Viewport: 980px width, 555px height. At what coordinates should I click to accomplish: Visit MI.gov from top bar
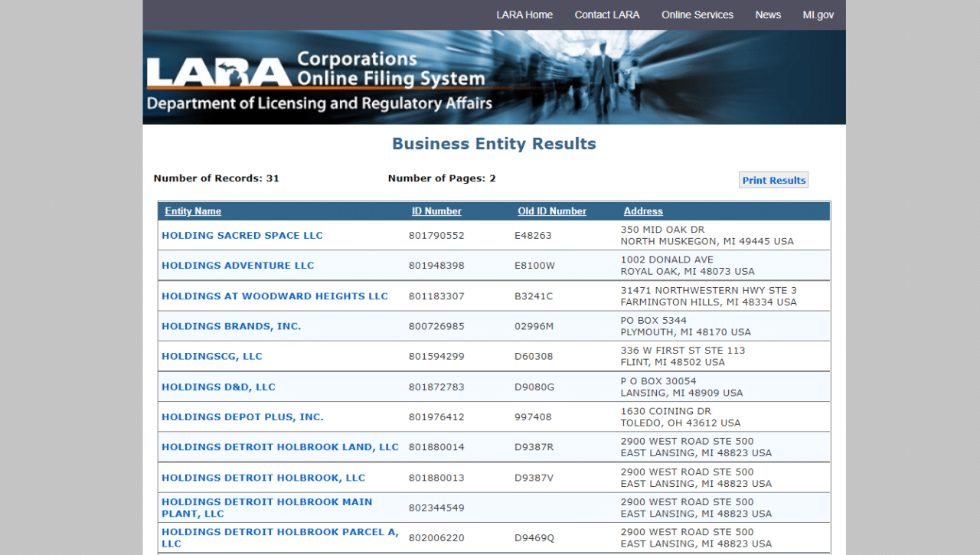tap(818, 15)
